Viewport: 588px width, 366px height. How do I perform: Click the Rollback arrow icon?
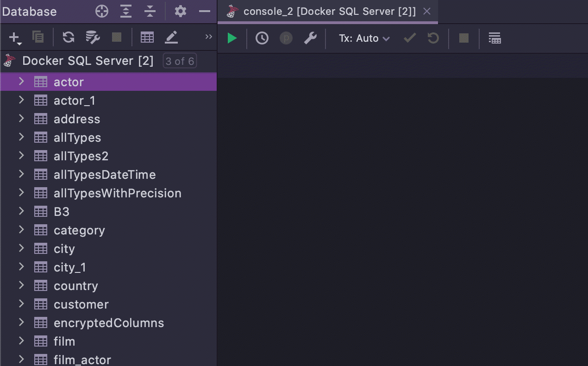coord(433,38)
